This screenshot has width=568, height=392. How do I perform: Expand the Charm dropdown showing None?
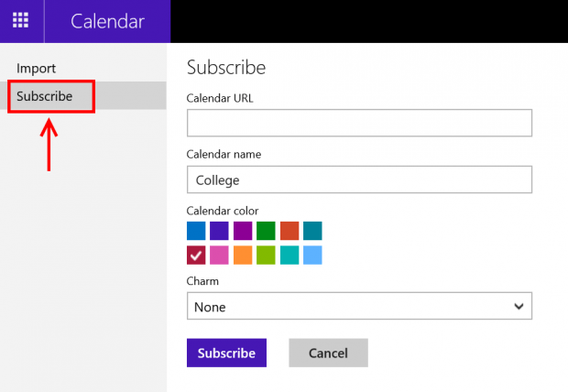(359, 307)
